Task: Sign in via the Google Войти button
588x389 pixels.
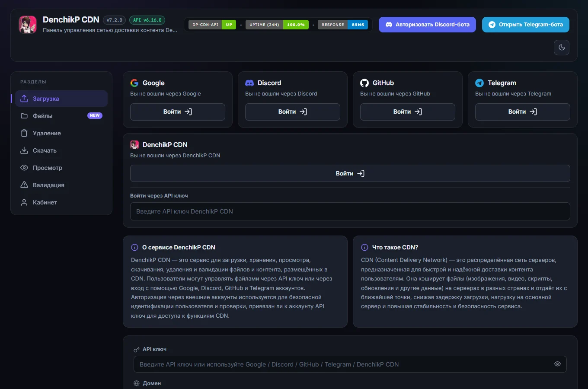Action: [178, 112]
